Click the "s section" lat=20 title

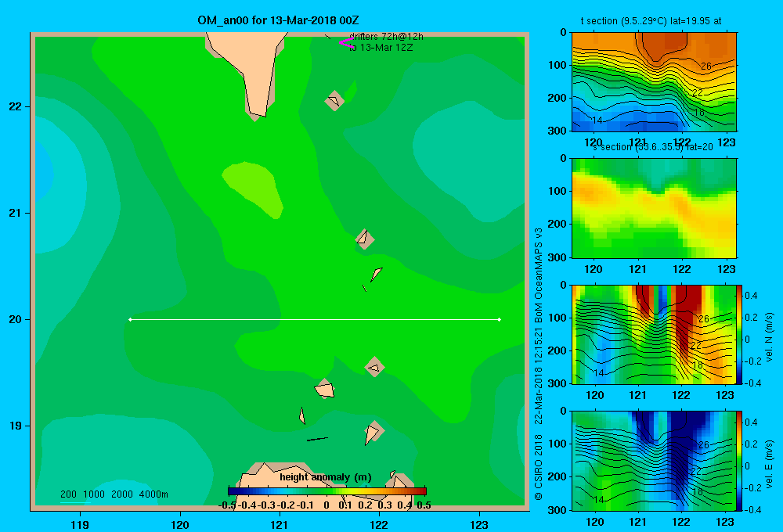tap(653, 147)
